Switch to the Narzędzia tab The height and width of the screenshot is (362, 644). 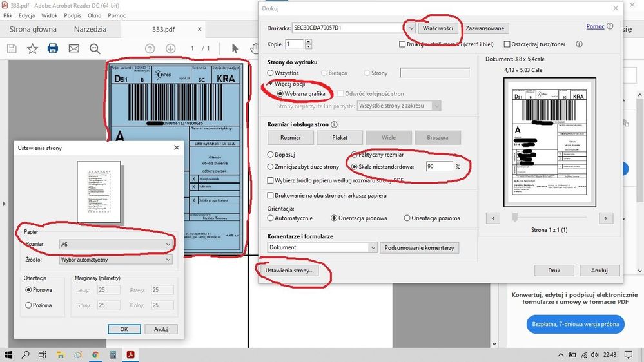click(x=90, y=29)
